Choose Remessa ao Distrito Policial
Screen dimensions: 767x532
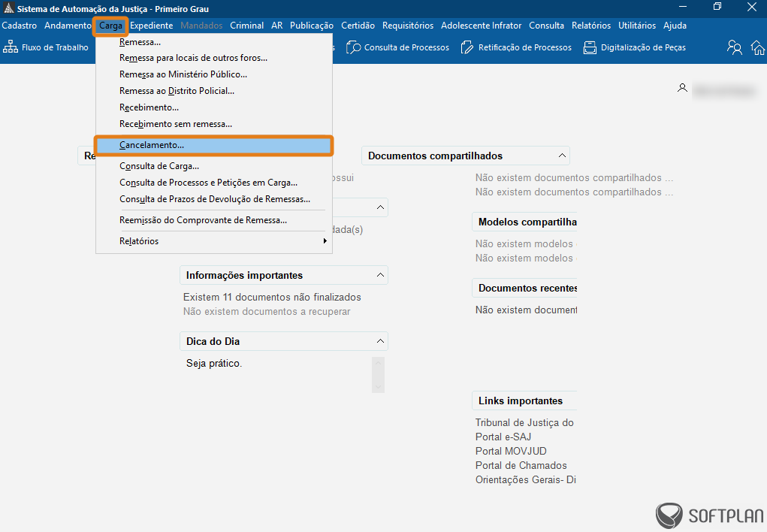(x=214, y=91)
